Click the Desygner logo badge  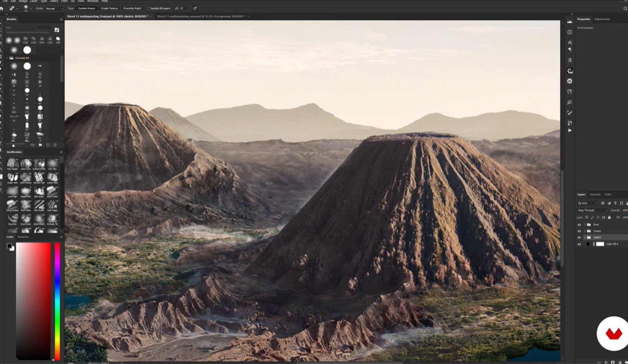coord(613,333)
